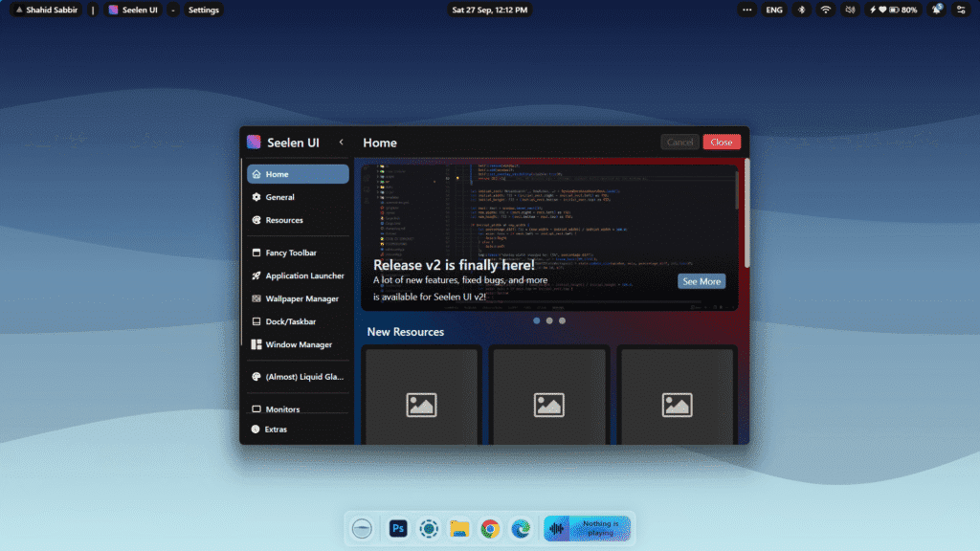Open the three-dots overflow tray
Screen dimensions: 980x551
click(746, 10)
